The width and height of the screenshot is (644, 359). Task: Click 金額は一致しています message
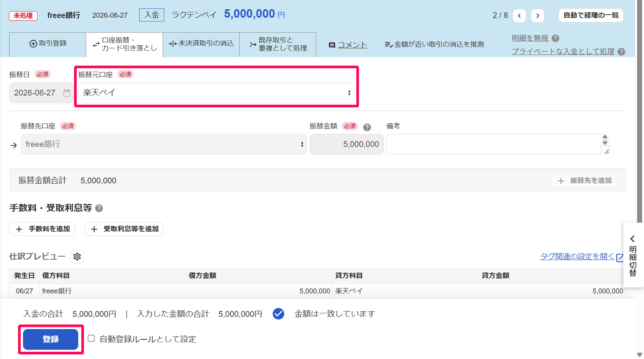click(x=334, y=314)
